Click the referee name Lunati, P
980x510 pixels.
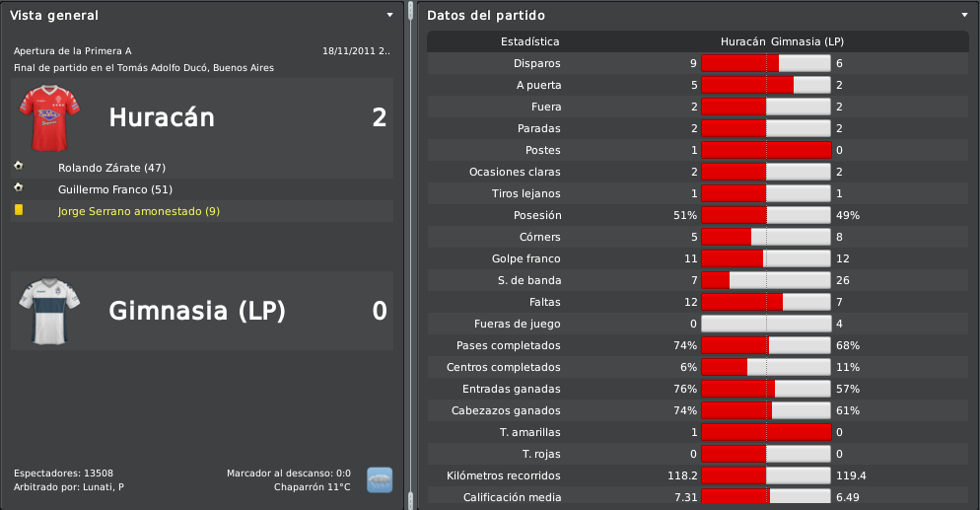coord(104,487)
